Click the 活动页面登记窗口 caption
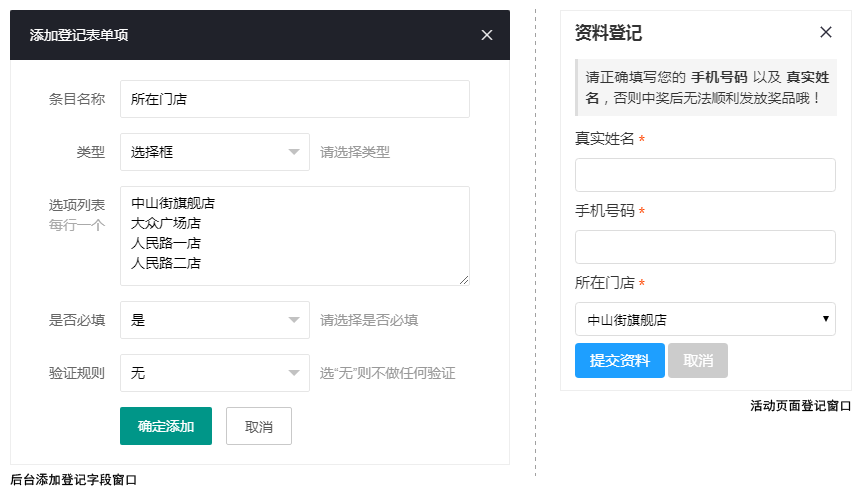Screen dimensions: 866x501 pyautogui.click(x=800, y=405)
